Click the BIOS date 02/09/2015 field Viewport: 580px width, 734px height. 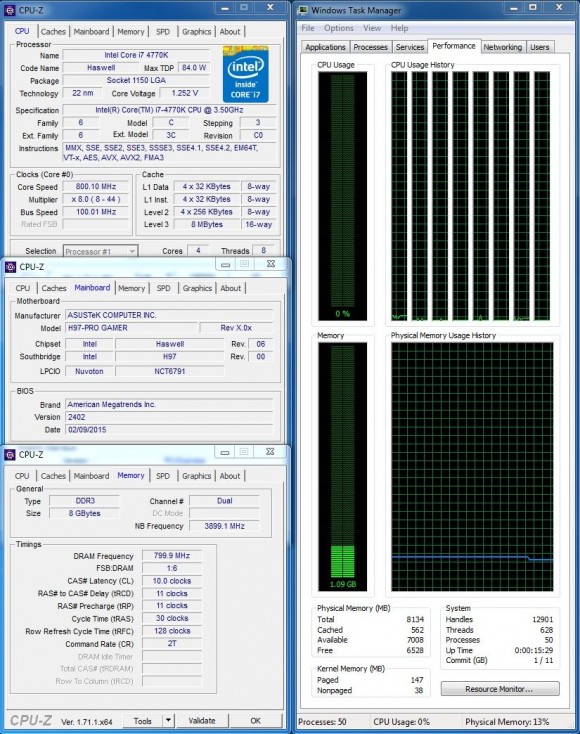[x=169, y=430]
